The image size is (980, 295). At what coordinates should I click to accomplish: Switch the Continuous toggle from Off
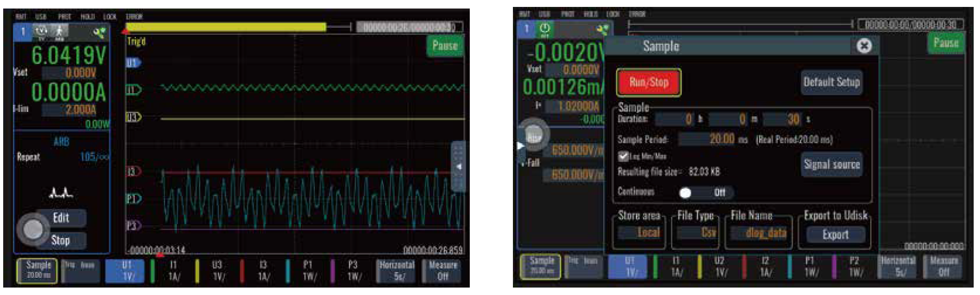tap(706, 192)
